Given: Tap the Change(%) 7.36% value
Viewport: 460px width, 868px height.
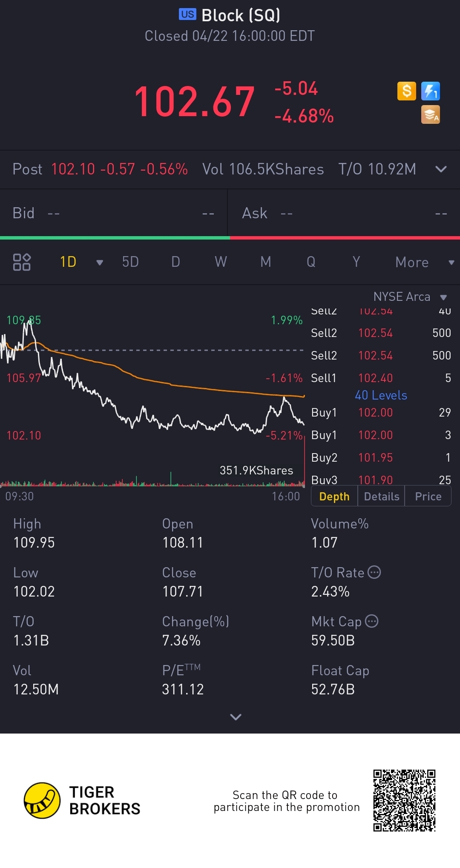Looking at the screenshot, I should [181, 640].
